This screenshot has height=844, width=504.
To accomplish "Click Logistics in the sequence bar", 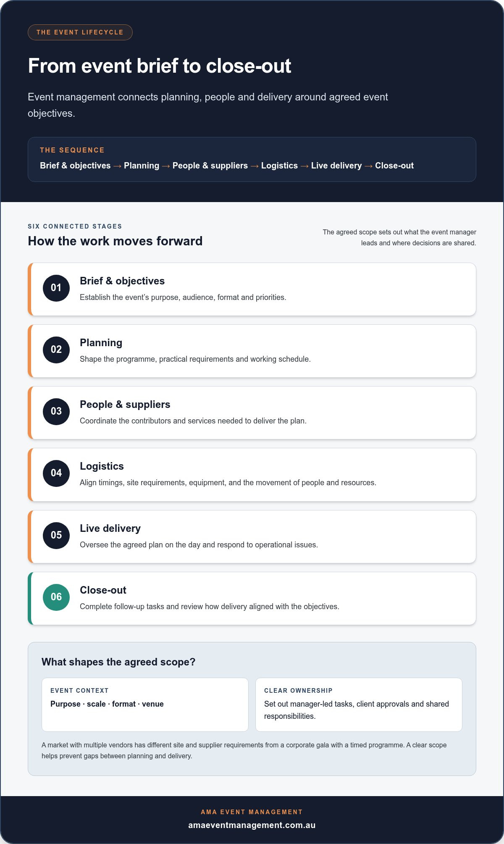I will (x=279, y=166).
